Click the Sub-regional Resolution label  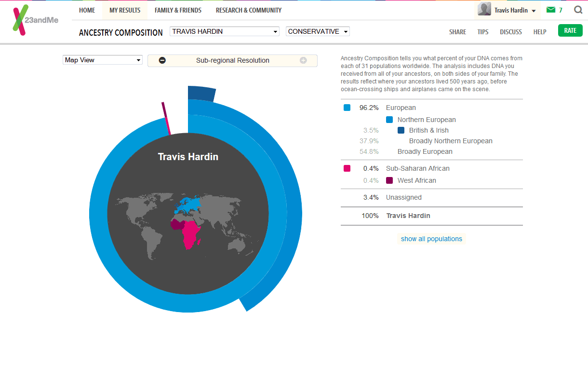[x=233, y=60]
